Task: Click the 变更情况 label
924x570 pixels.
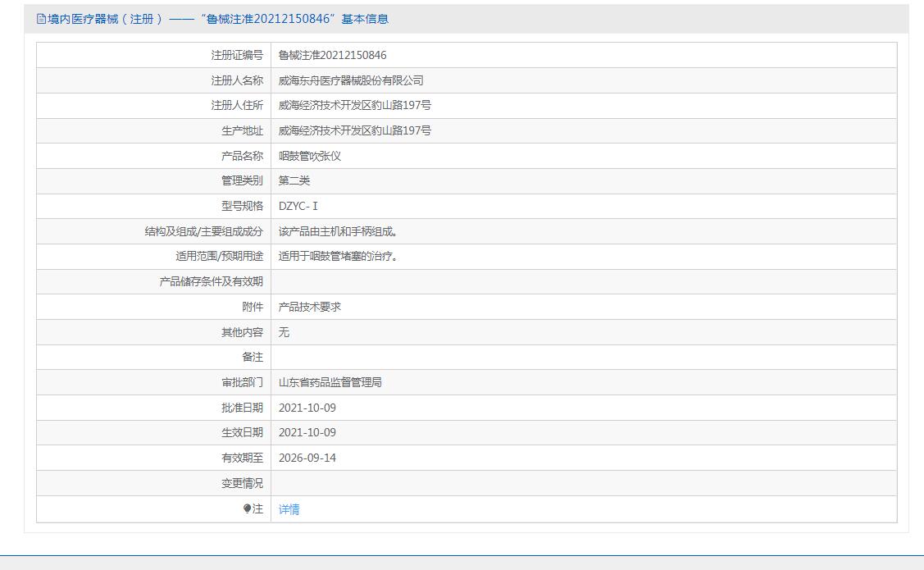Action: pos(242,483)
